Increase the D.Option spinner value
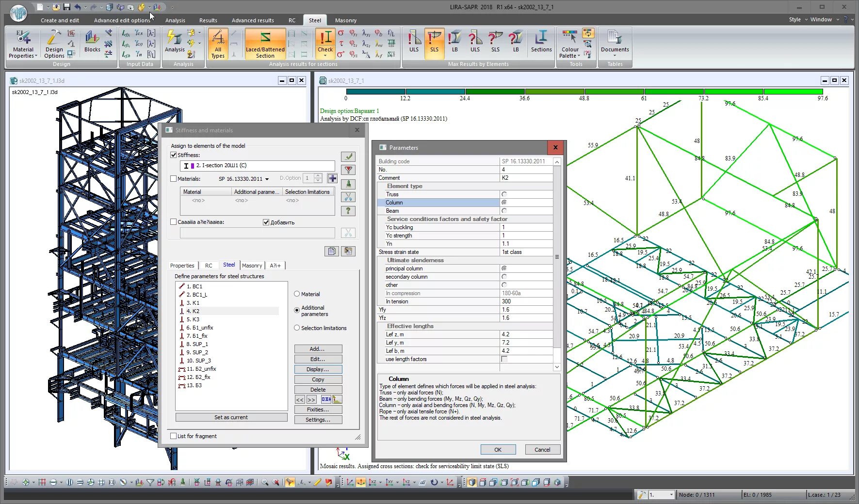859x504 pixels. (x=318, y=176)
